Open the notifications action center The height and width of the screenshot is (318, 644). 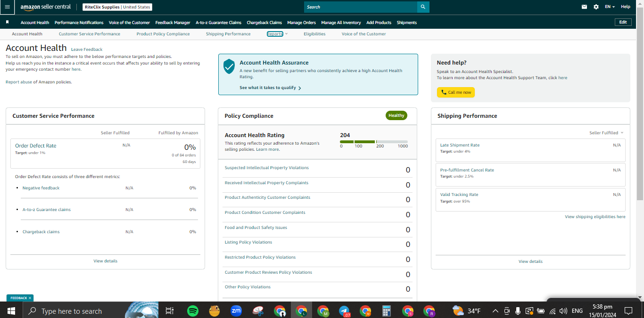[628, 311]
